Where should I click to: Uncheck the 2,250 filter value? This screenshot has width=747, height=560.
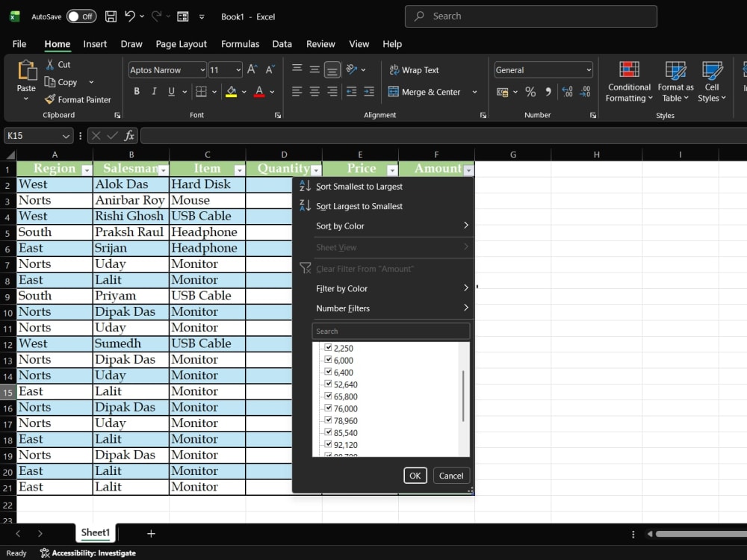(328, 347)
